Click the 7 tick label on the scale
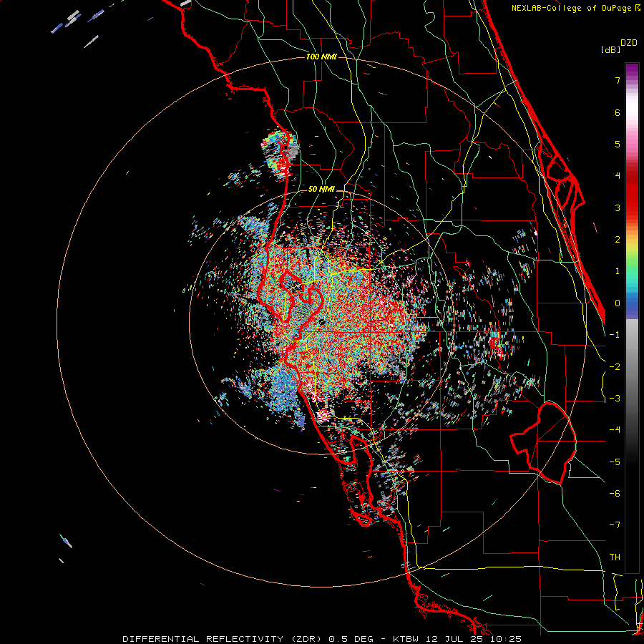The width and height of the screenshot is (644, 644). [618, 80]
